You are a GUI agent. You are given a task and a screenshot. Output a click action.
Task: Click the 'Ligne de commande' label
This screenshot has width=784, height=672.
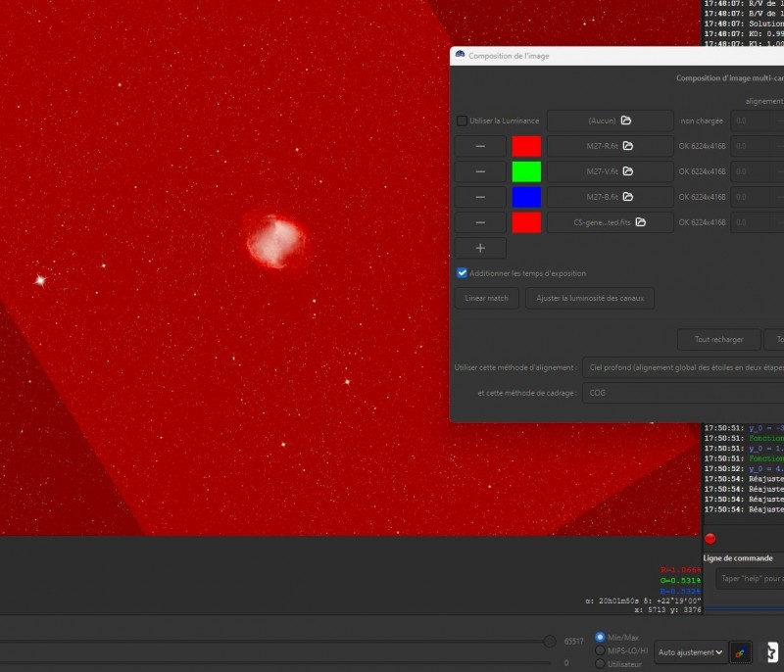pyautogui.click(x=738, y=558)
